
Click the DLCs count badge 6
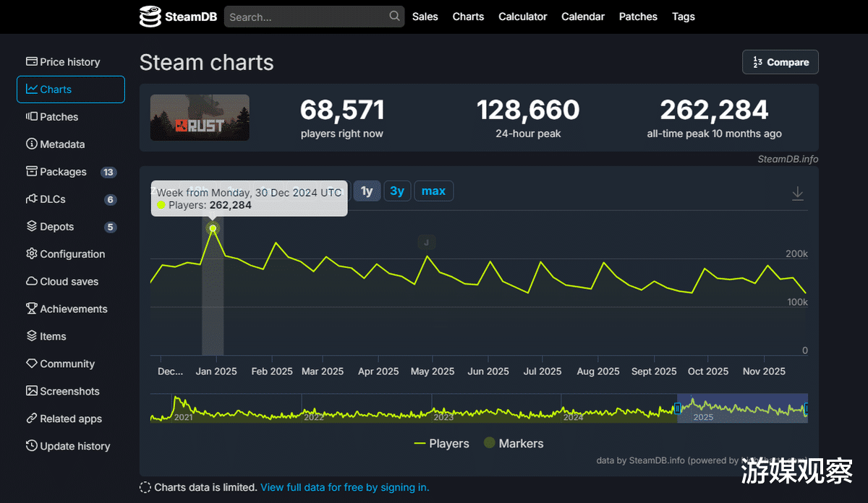tap(111, 199)
